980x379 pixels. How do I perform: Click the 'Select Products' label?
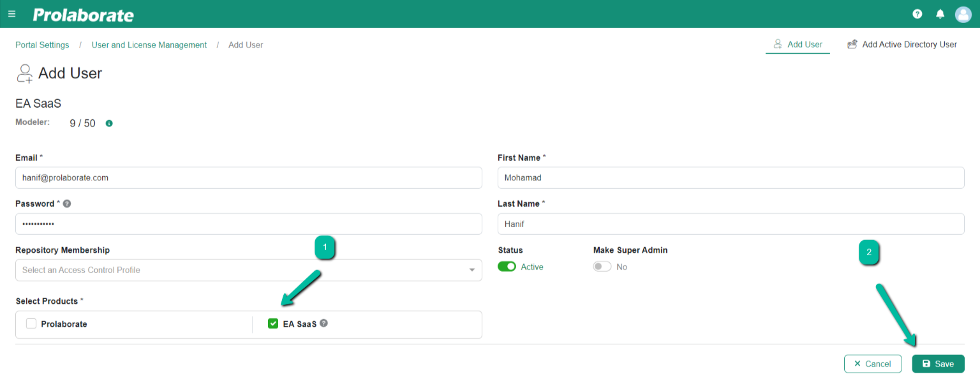47,301
